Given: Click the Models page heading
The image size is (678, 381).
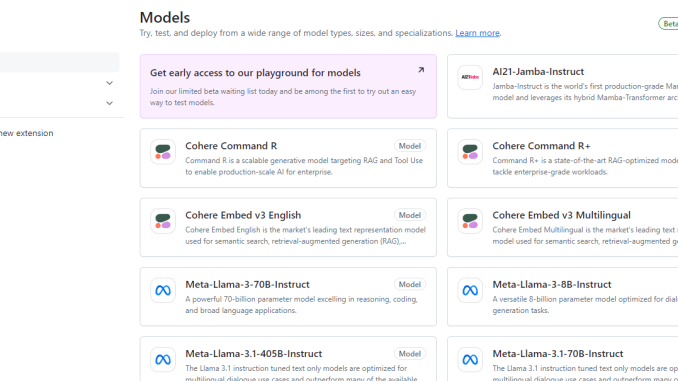Looking at the screenshot, I should point(165,17).
